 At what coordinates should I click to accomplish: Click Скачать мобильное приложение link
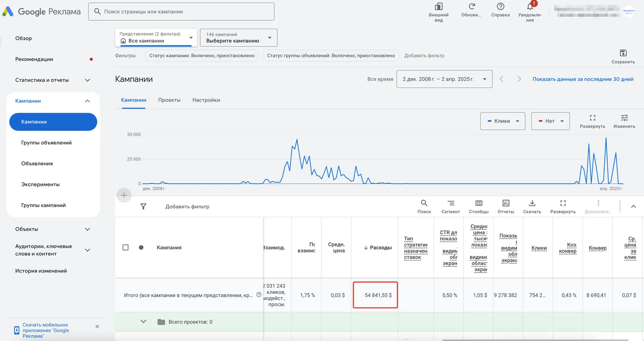pos(45,330)
